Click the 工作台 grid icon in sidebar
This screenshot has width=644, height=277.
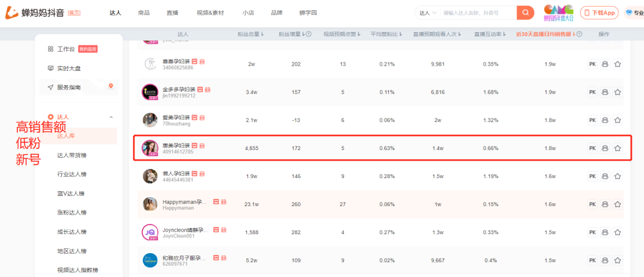[51, 49]
